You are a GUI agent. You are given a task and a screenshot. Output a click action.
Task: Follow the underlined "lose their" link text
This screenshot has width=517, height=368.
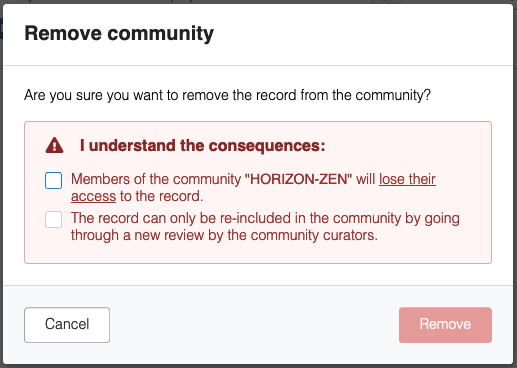(407, 179)
